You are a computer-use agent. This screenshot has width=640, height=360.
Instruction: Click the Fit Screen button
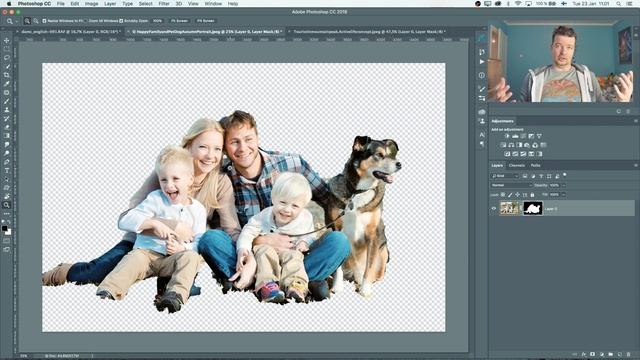pyautogui.click(x=179, y=21)
